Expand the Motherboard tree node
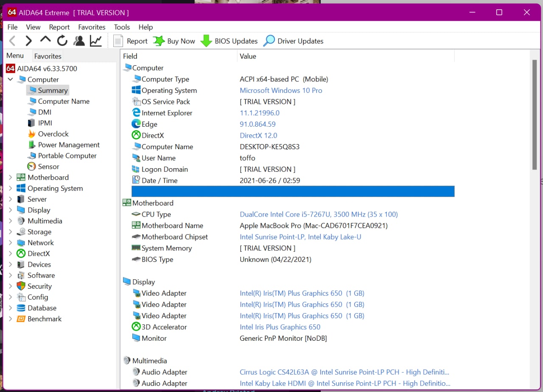 pyautogui.click(x=10, y=178)
